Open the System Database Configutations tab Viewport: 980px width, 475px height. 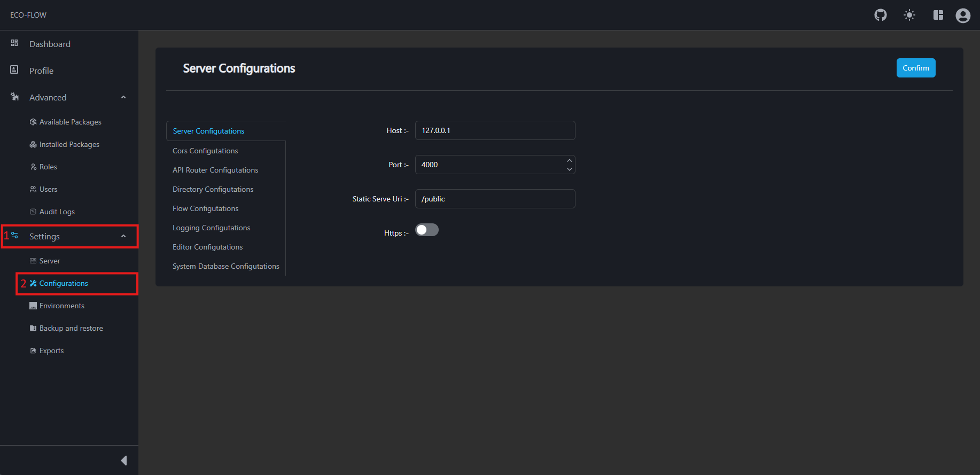[x=226, y=266]
